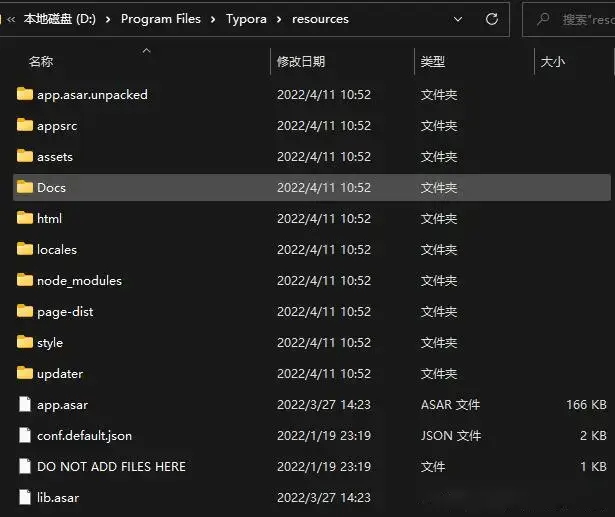Click the 166 KB size value
The width and height of the screenshot is (615, 517).
pos(586,404)
